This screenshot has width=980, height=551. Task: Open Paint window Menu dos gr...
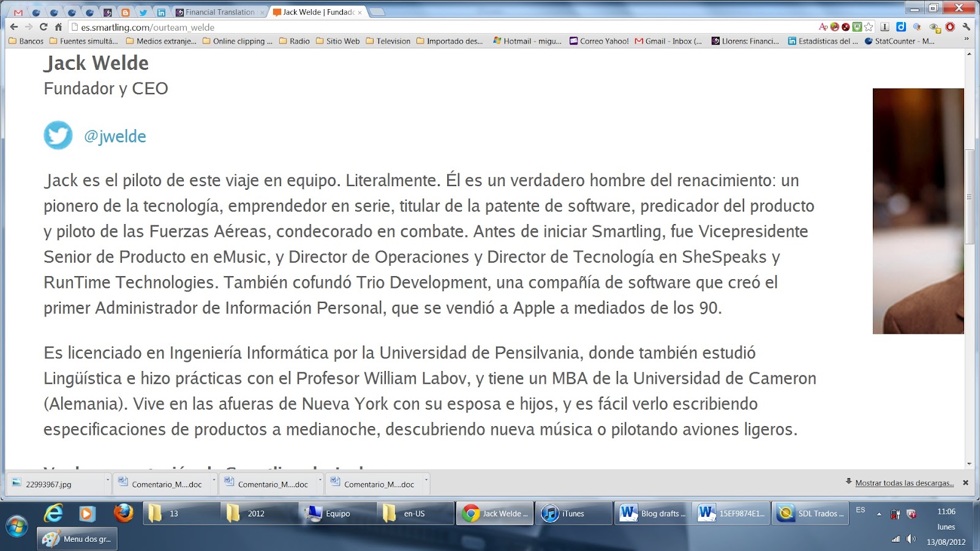77,539
